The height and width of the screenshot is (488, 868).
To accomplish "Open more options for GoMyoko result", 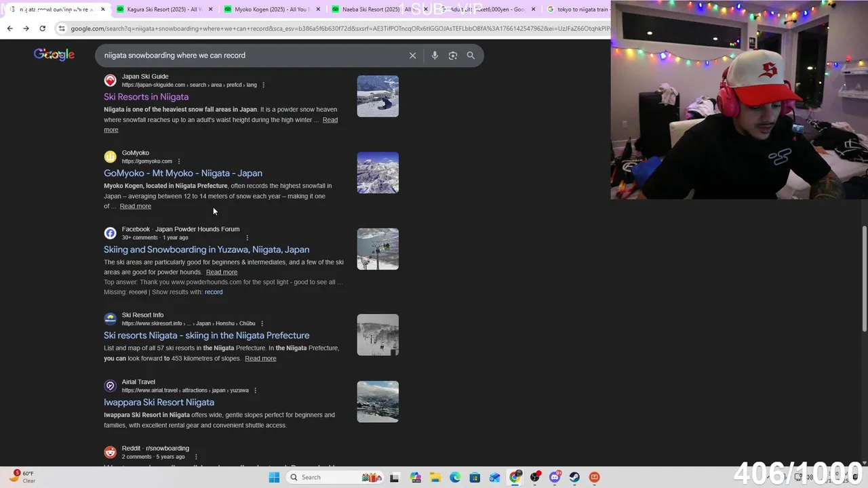I will (178, 161).
